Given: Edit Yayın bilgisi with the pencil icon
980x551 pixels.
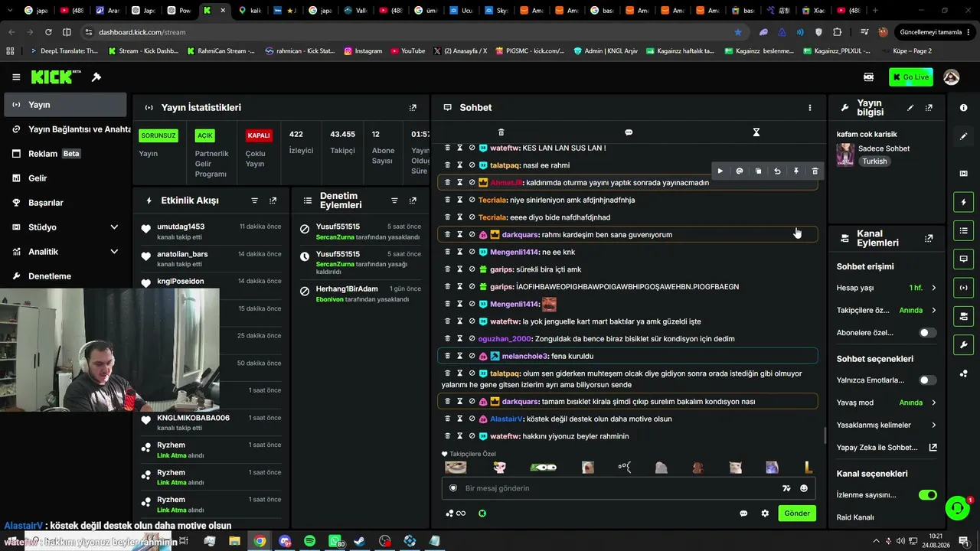Looking at the screenshot, I should (910, 108).
